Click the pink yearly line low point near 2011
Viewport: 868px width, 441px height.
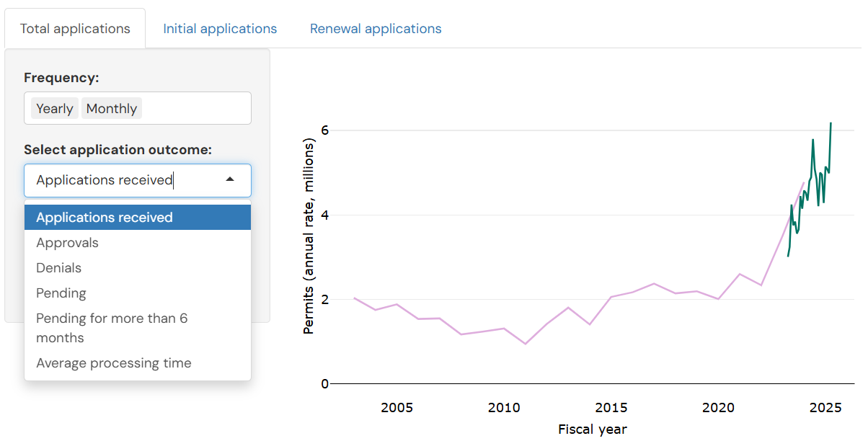(525, 344)
